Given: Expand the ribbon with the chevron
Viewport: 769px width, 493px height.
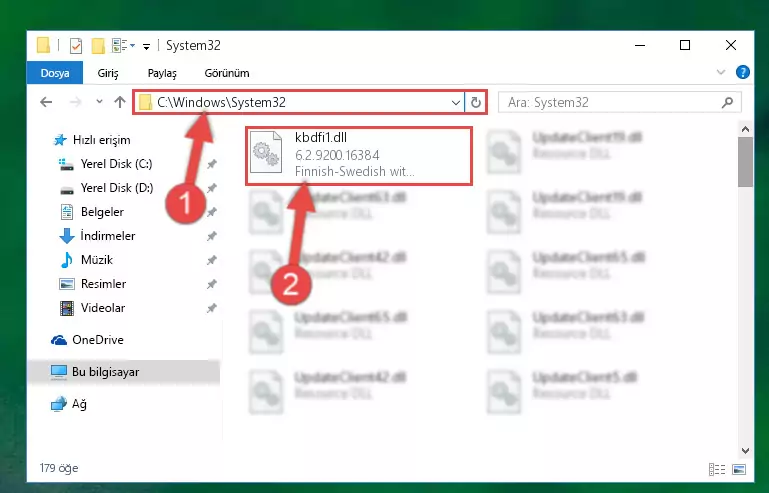Looking at the screenshot, I should [x=720, y=73].
